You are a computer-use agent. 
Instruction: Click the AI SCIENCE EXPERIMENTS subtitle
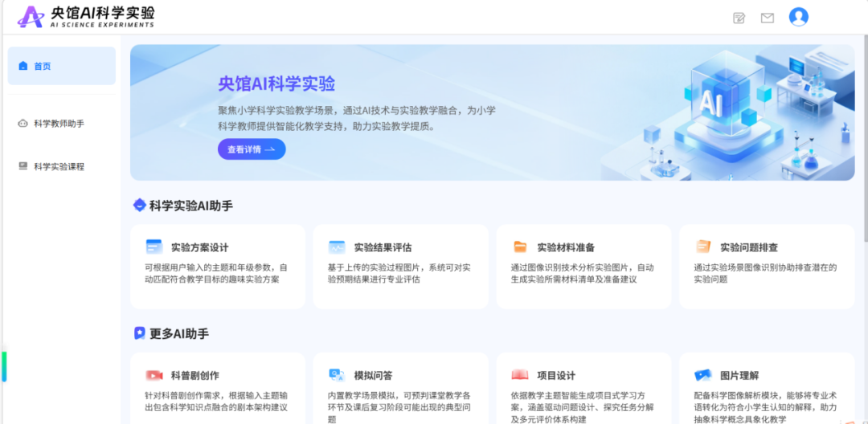pyautogui.click(x=102, y=25)
